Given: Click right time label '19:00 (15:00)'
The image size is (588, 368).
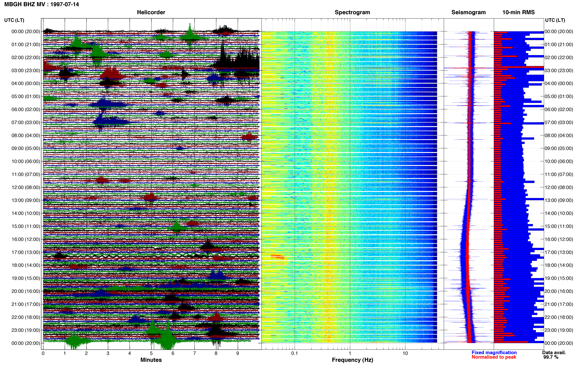Looking at the screenshot, I should (x=559, y=278).
